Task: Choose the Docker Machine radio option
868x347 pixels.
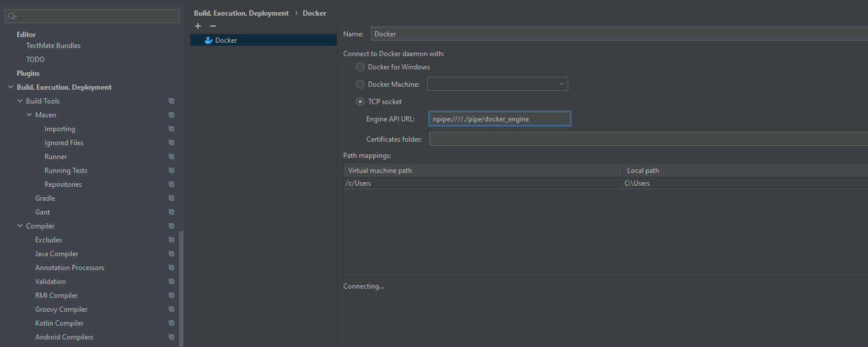Action: point(360,84)
